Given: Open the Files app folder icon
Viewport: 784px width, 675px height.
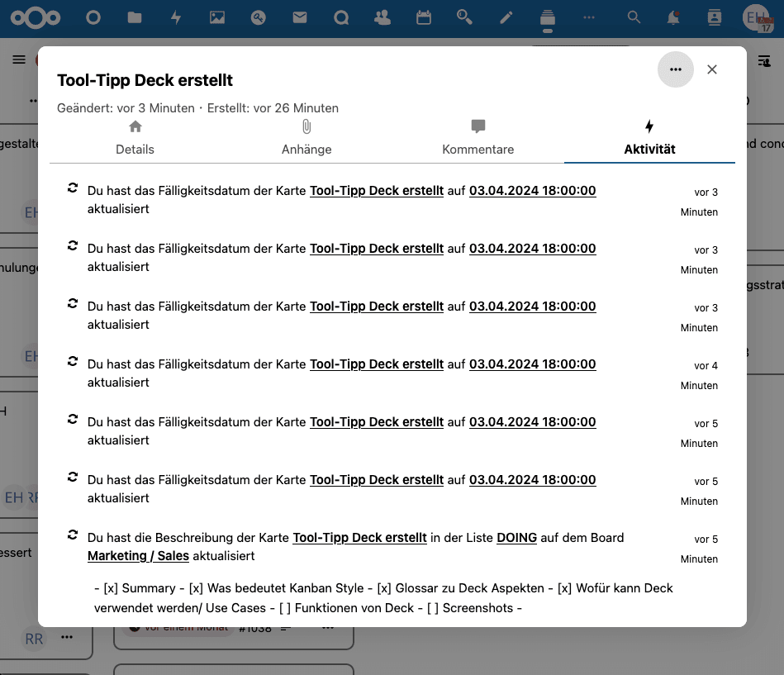Looking at the screenshot, I should 135,17.
